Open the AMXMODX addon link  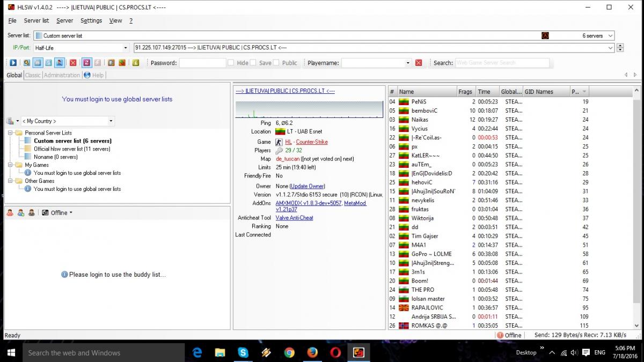(308, 203)
